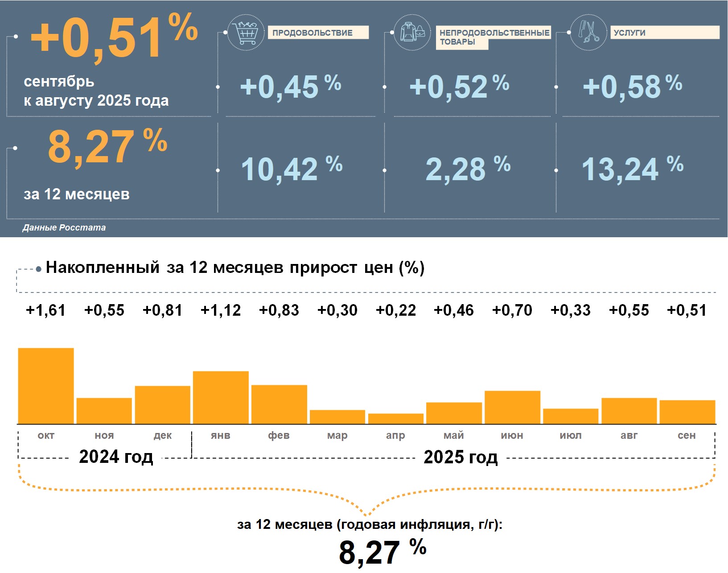Image resolution: width=728 pixels, height=573 pixels.
Task: Click the shopping cart food icon
Action: tap(246, 33)
